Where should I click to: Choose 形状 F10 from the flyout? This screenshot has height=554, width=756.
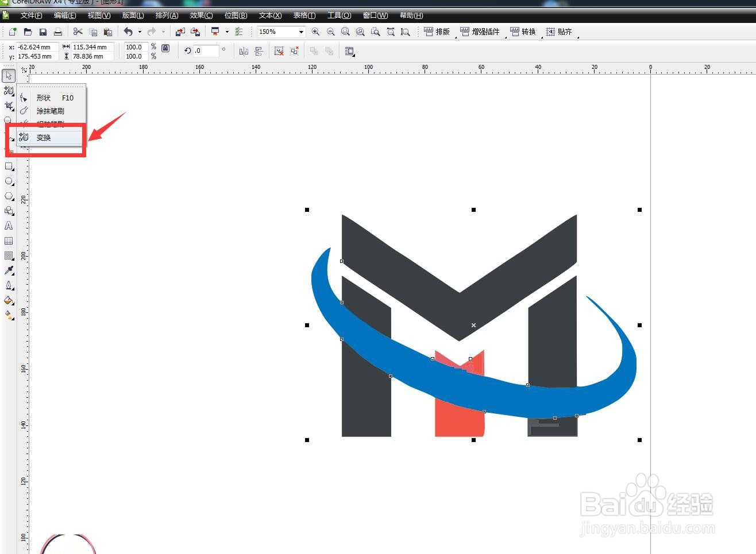coord(51,98)
